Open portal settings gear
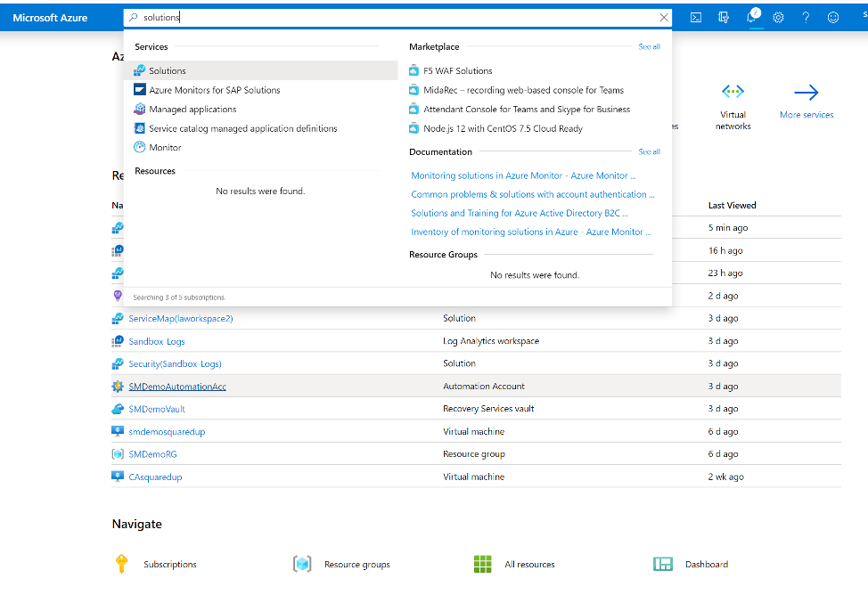 [779, 17]
